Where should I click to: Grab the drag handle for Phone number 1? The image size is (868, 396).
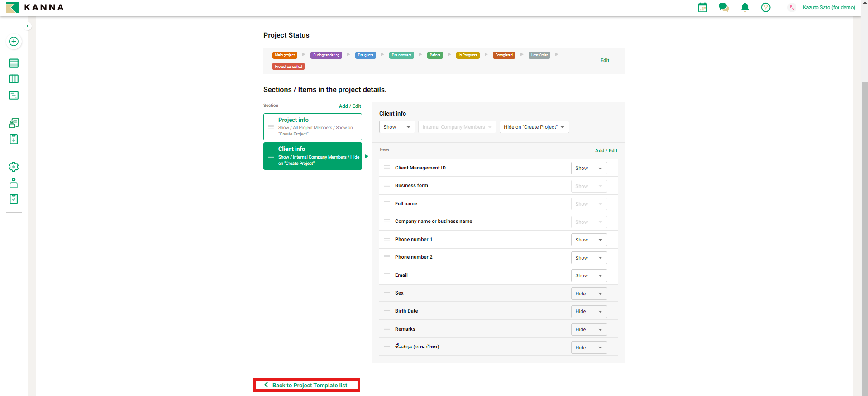387,239
